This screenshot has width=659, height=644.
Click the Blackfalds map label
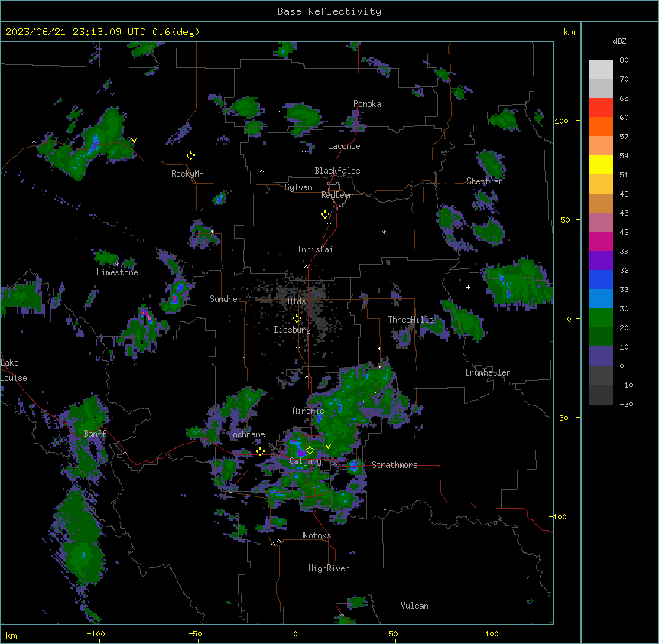(x=337, y=171)
